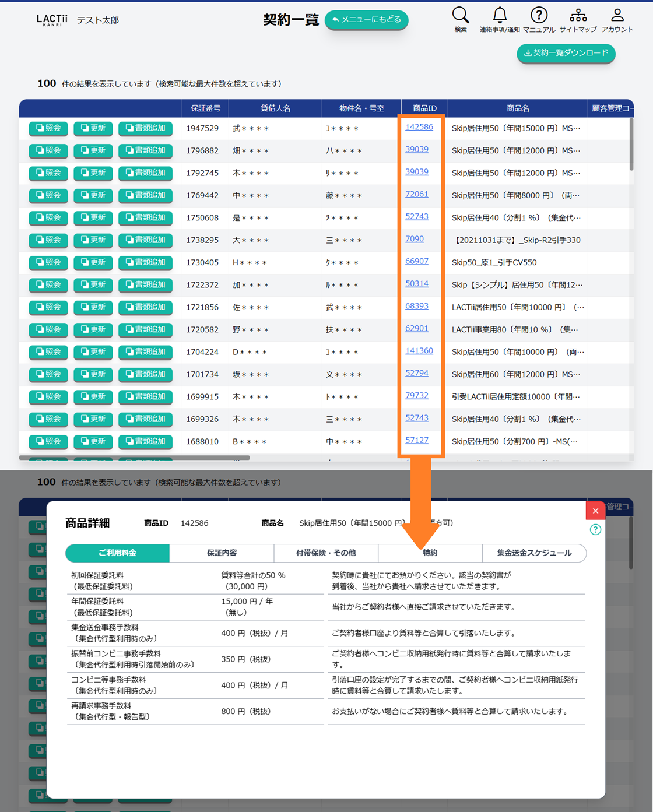Open the sitemap icon

pyautogui.click(x=578, y=16)
